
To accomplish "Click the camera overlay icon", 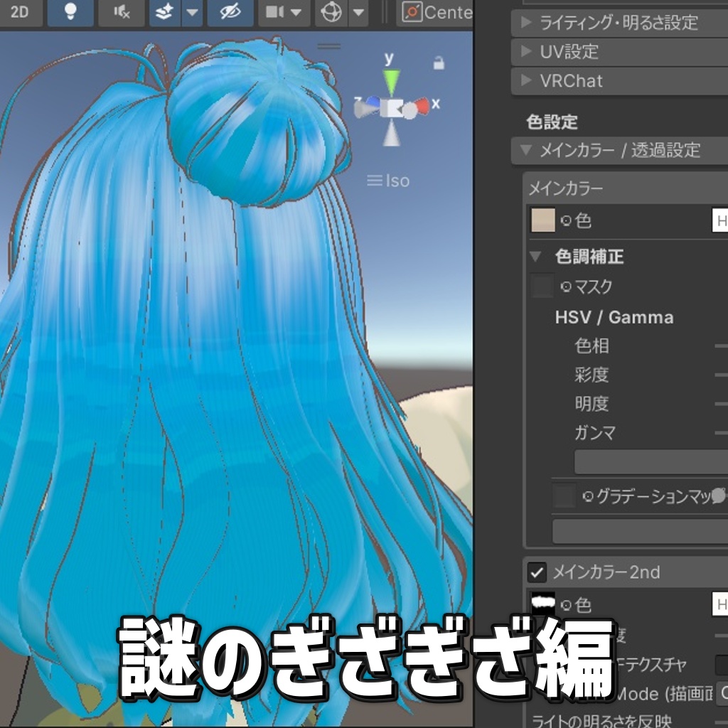I will (x=276, y=12).
